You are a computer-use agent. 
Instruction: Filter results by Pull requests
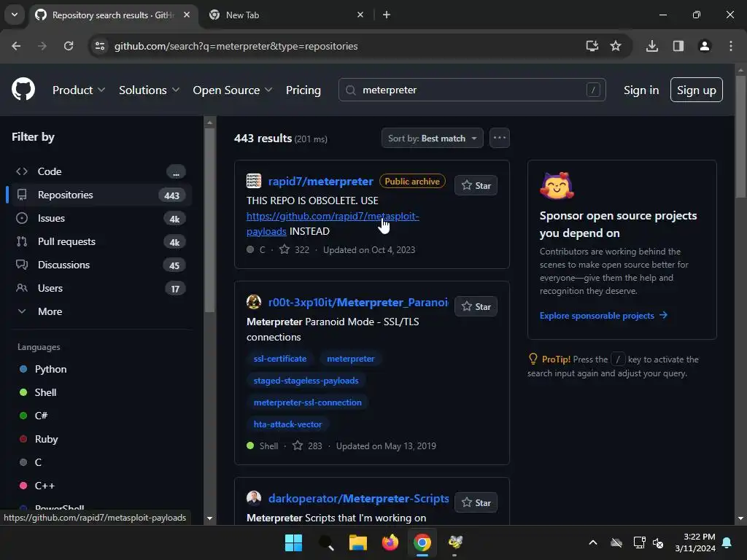[100, 241]
